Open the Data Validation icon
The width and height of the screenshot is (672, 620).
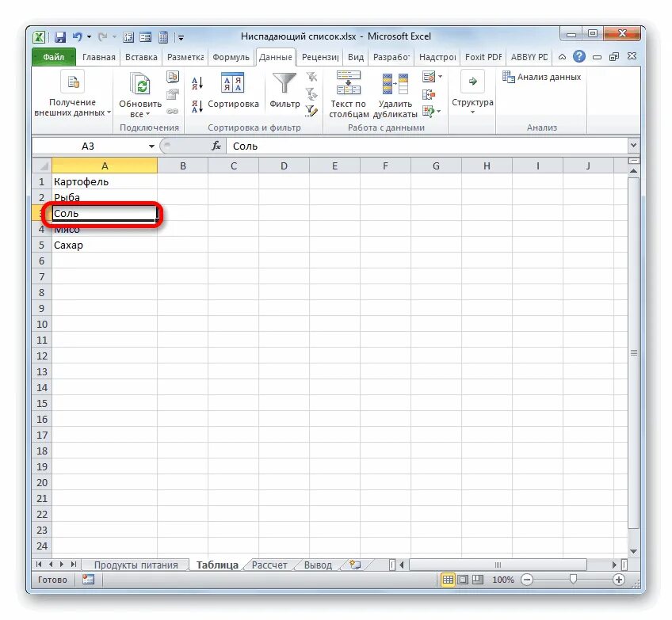click(429, 77)
